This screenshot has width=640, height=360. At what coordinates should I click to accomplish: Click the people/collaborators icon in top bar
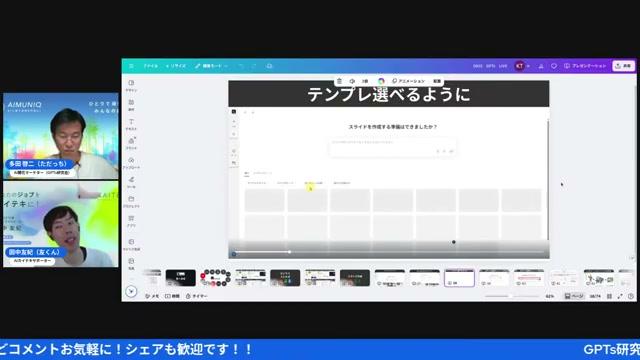pyautogui.click(x=541, y=66)
